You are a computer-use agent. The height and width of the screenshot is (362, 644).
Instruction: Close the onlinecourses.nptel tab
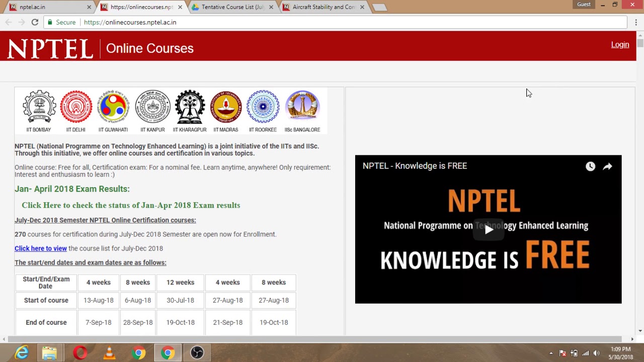click(x=180, y=7)
